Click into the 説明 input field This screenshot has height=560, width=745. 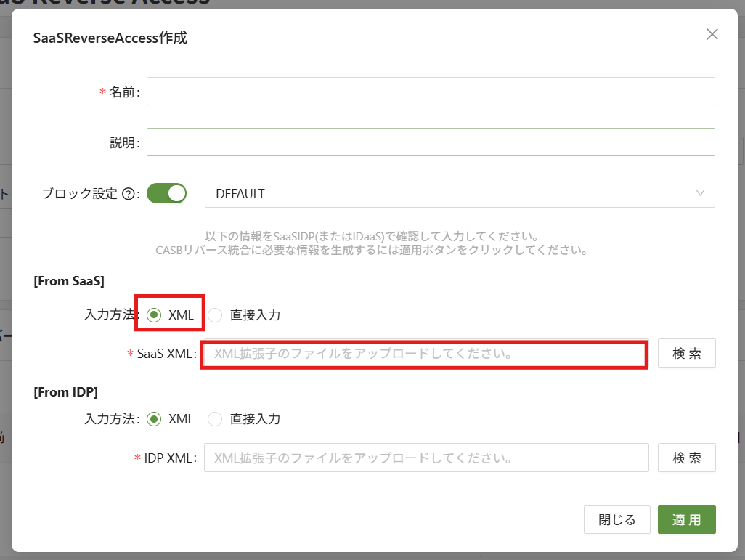[x=430, y=142]
